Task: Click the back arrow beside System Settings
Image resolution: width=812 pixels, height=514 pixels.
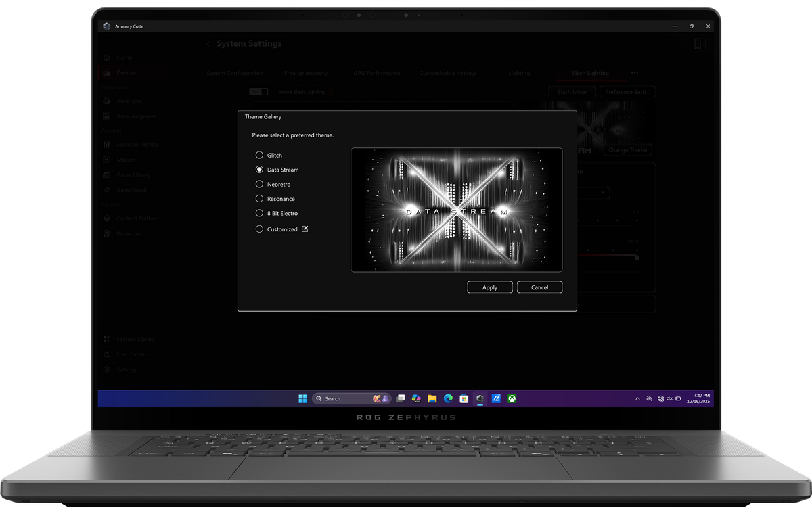Action: [x=208, y=44]
